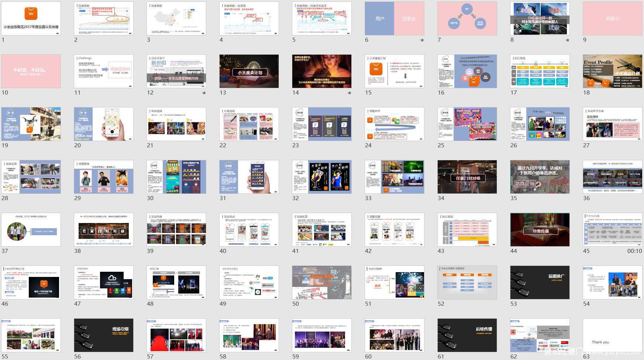This screenshot has width=644, height=360.
Task: Click slide number label 16
Action: click(x=441, y=93)
